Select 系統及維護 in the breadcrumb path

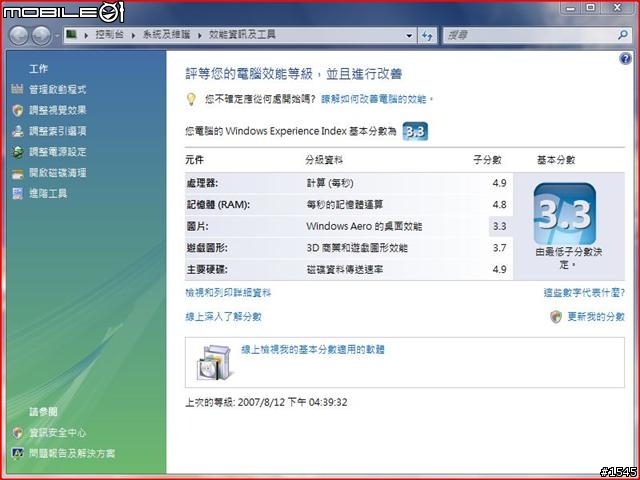(x=166, y=34)
